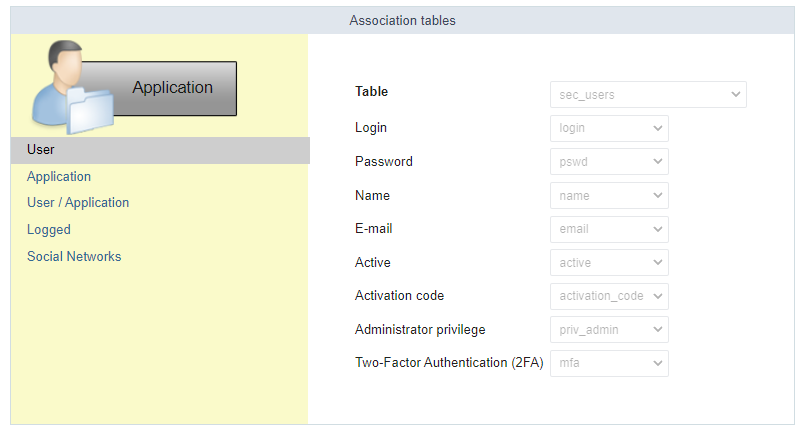Expand the Password field dropdown showing pswd
The width and height of the screenshot is (803, 433).
(608, 162)
